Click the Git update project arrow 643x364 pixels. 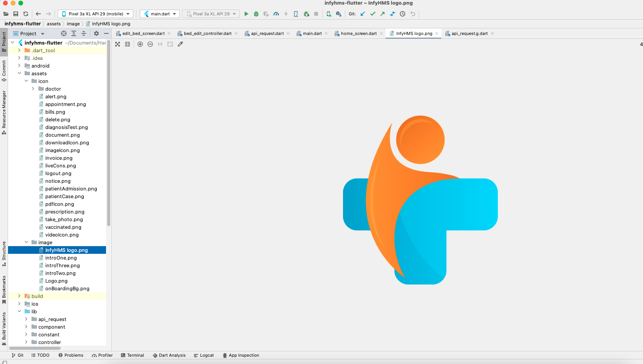pos(363,14)
